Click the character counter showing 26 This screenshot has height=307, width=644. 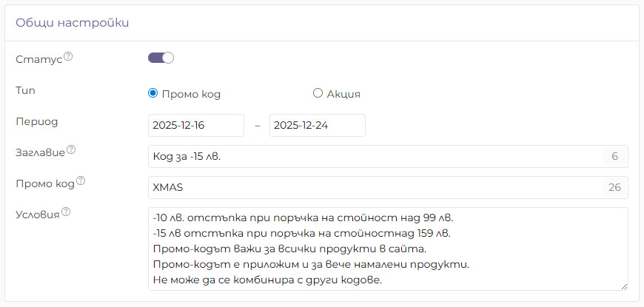tap(614, 187)
